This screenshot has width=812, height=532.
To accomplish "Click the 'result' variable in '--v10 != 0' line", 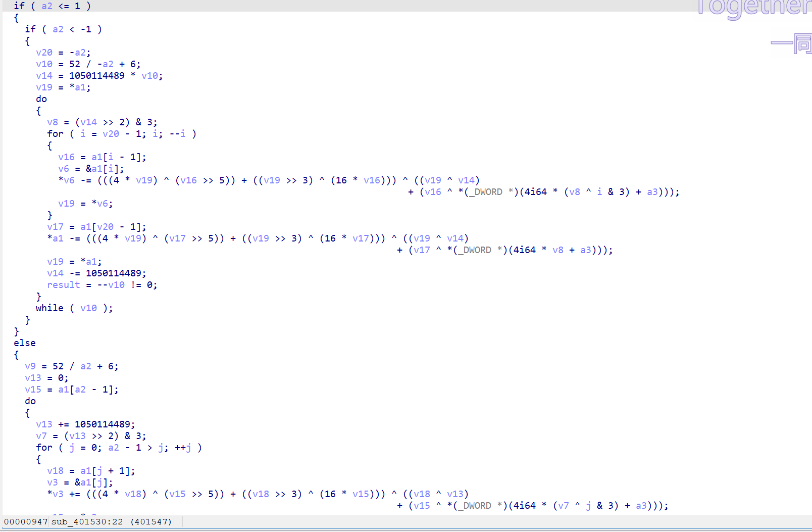I will [x=64, y=285].
